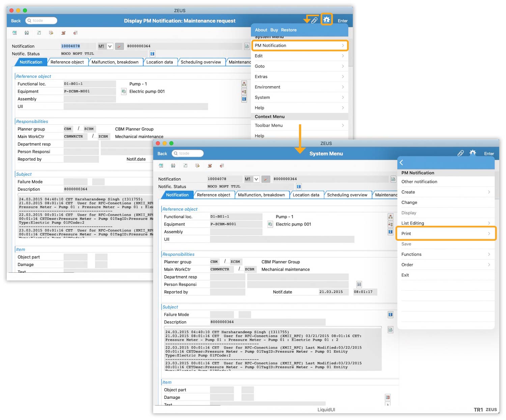
Task: Expand the Print submenu
Action: coord(445,234)
